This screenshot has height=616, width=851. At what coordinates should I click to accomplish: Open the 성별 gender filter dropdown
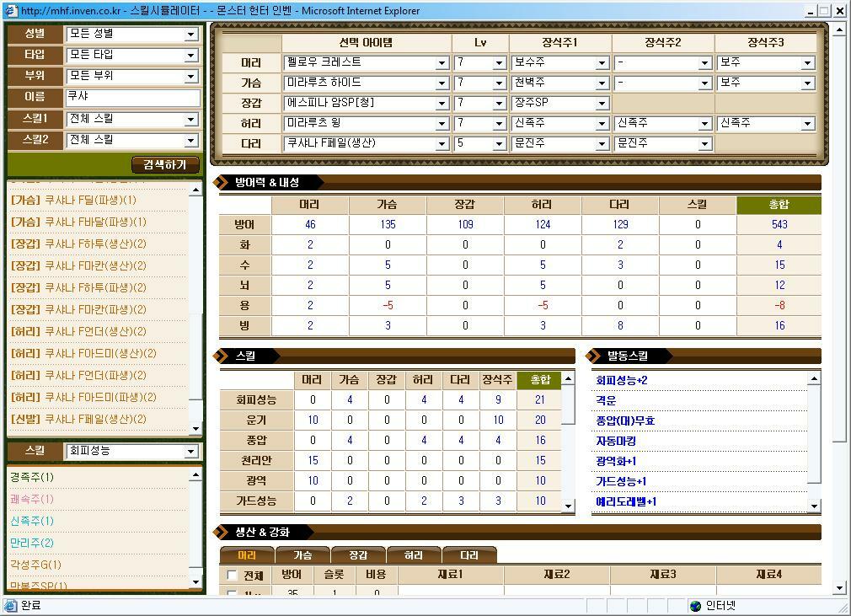pos(131,35)
